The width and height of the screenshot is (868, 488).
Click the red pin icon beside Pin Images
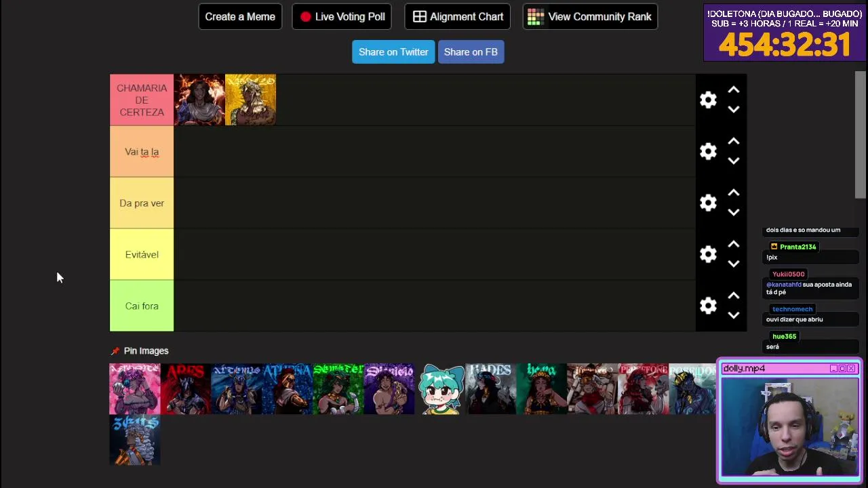tap(115, 350)
